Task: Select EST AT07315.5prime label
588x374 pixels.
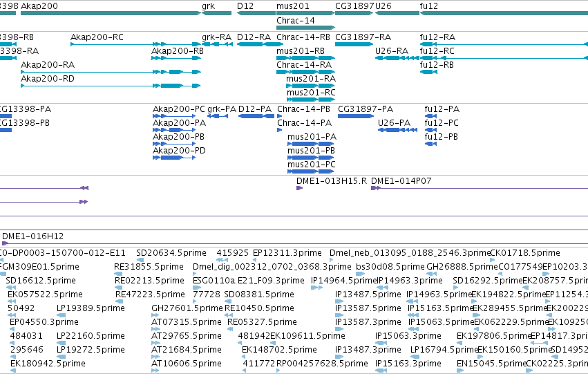Action: pyautogui.click(x=187, y=322)
